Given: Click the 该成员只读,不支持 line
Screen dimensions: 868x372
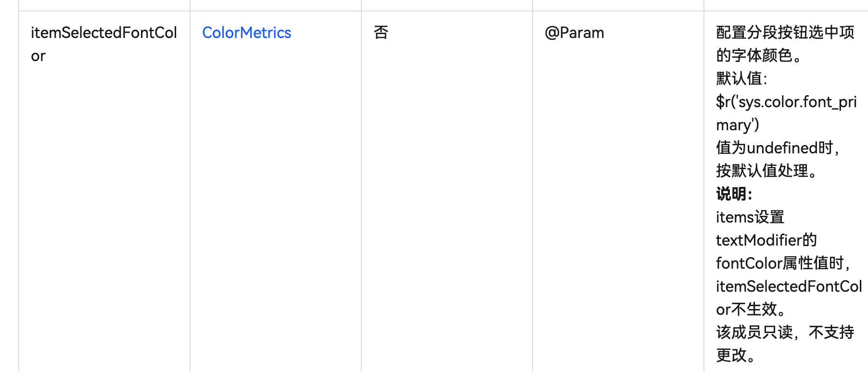Looking at the screenshot, I should (785, 333).
